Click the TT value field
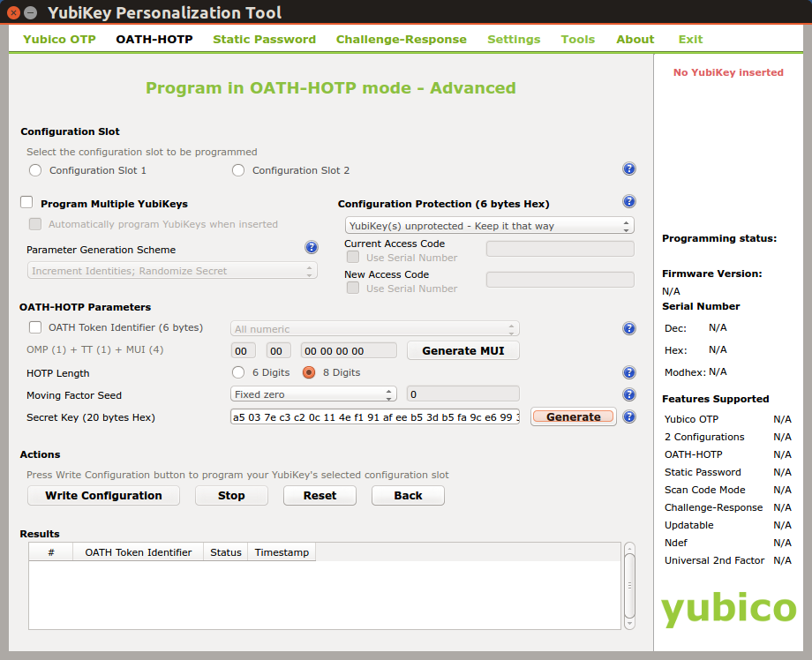This screenshot has width=812, height=660. 279,350
